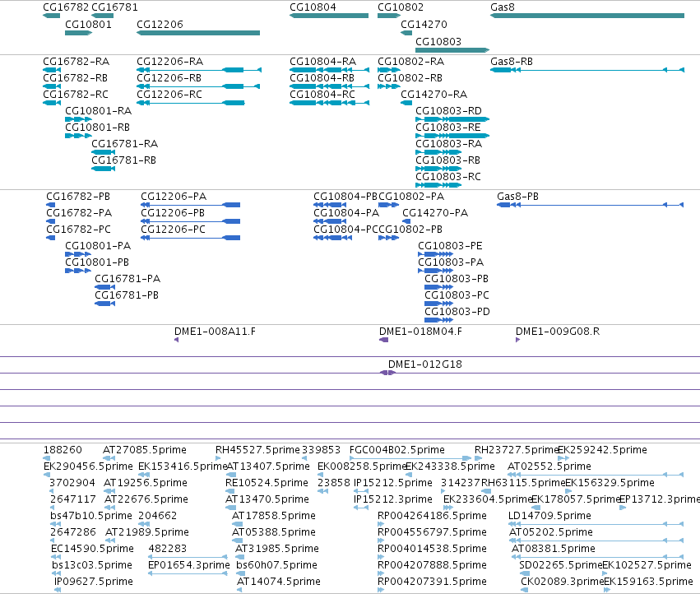Viewport: 700px width, 594px height.
Task: Click the CG16782 gene label
Action: point(66,7)
